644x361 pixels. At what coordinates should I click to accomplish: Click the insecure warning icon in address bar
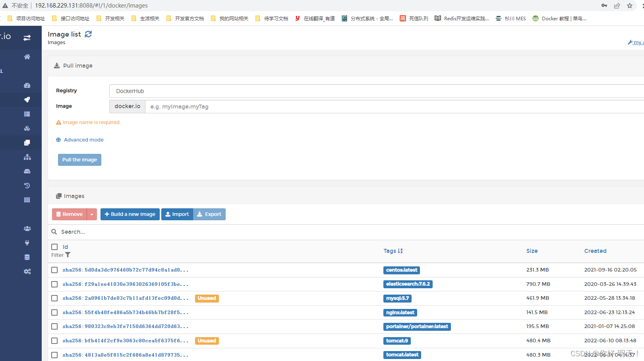click(x=5, y=6)
